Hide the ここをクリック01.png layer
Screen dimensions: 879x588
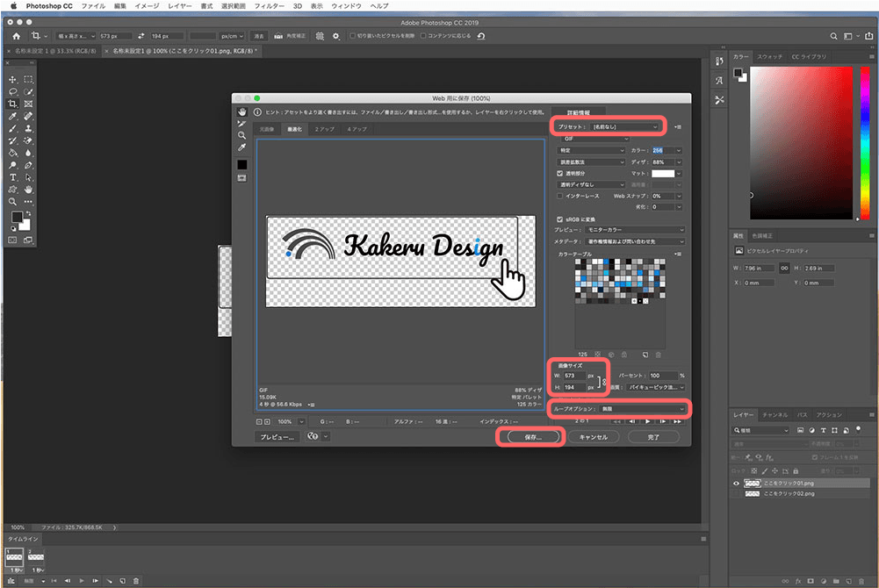click(x=736, y=484)
